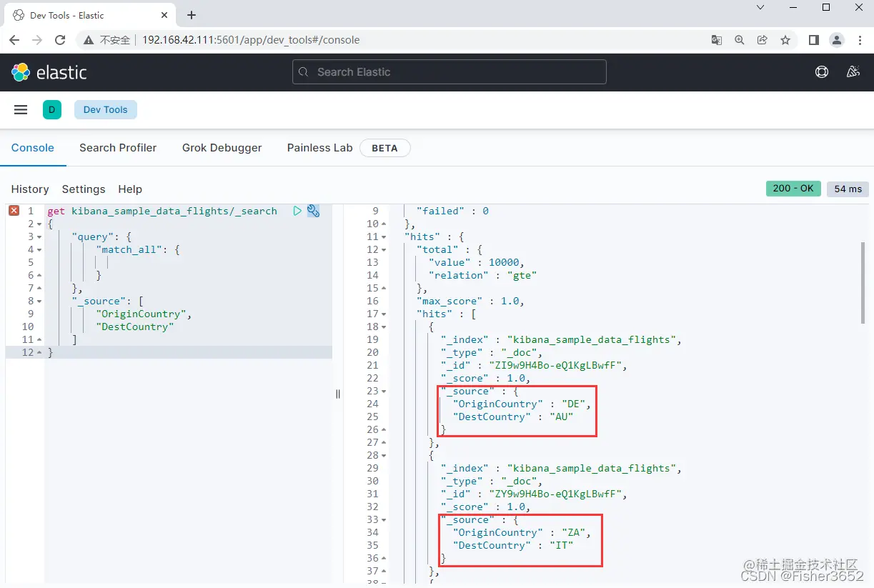Bookmark this page with the star
The image size is (874, 588).
[x=785, y=40]
